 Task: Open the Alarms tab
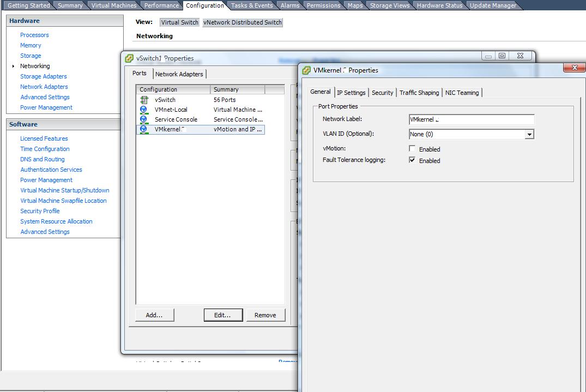coord(290,5)
